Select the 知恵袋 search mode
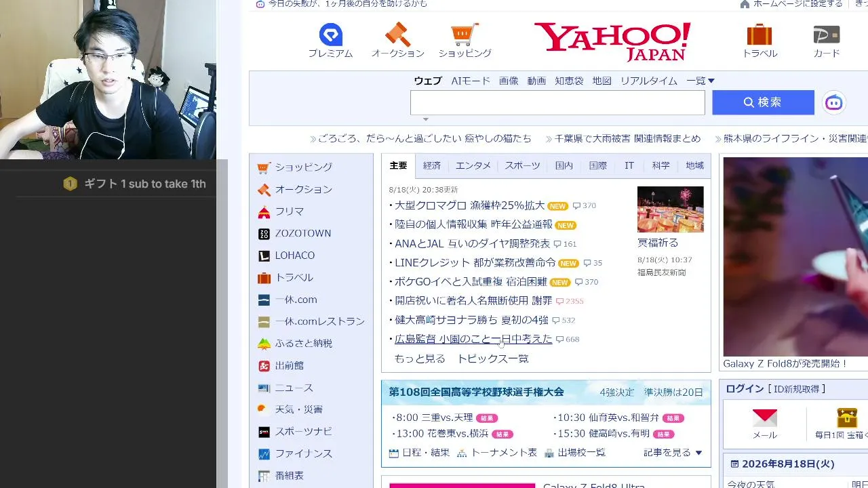Image resolution: width=868 pixels, height=488 pixels. [x=569, y=81]
